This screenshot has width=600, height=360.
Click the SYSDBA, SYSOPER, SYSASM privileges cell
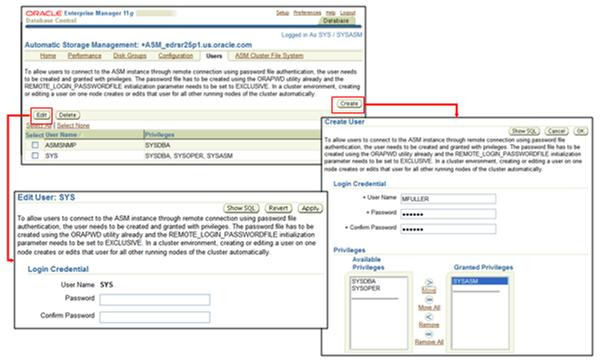coord(189,156)
